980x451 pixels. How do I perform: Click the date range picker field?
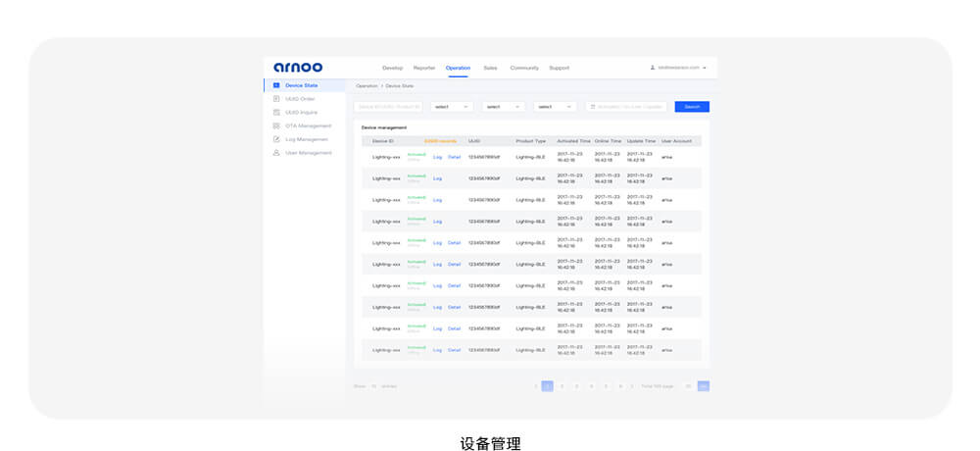pyautogui.click(x=627, y=107)
